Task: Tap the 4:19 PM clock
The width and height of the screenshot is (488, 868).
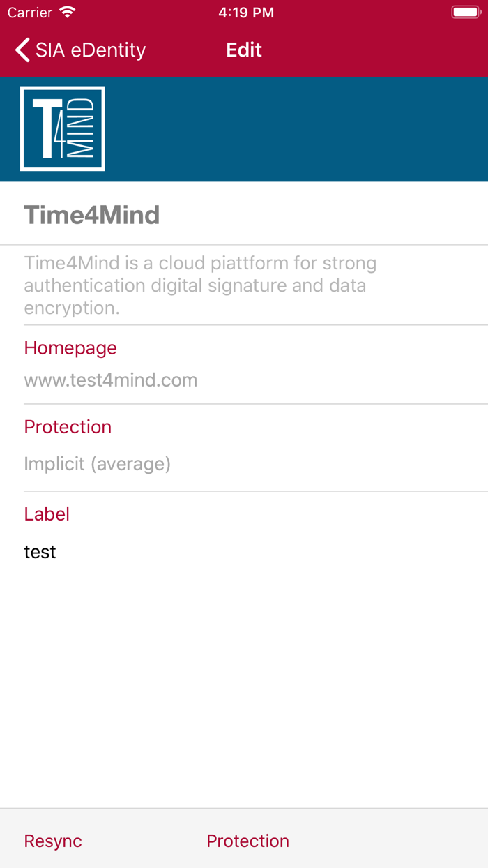Action: (245, 13)
